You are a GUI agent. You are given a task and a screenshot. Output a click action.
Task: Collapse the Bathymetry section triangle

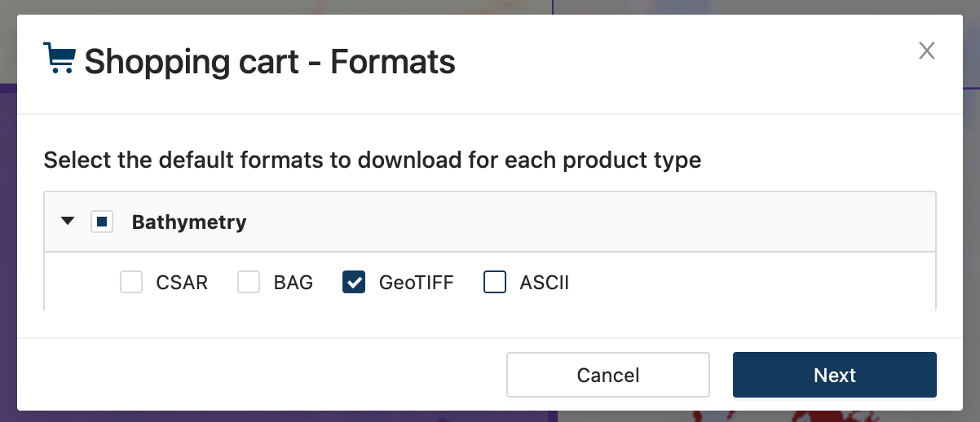point(68,221)
